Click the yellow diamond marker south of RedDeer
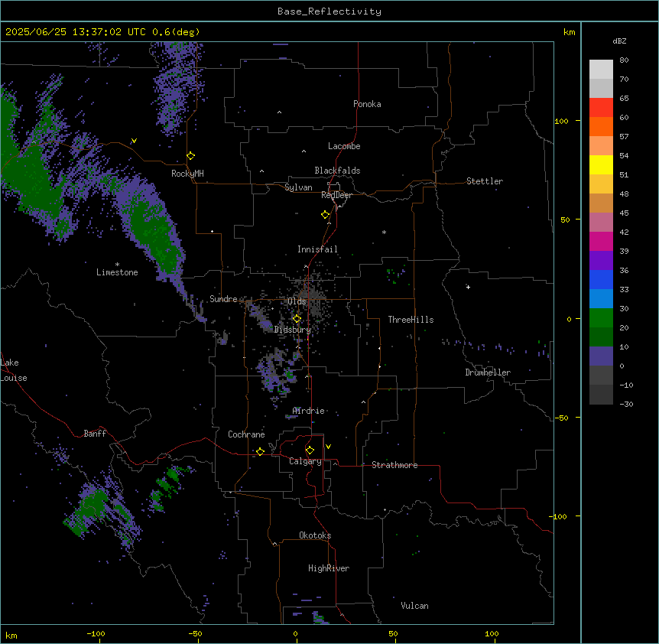The height and width of the screenshot is (644, 659). 326,215
